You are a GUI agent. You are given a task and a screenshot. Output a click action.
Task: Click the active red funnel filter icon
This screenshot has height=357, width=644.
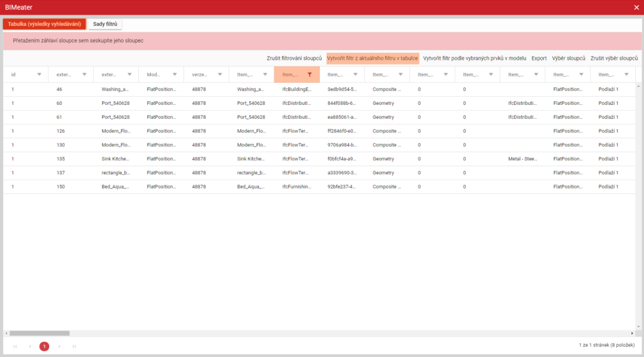pyautogui.click(x=309, y=74)
